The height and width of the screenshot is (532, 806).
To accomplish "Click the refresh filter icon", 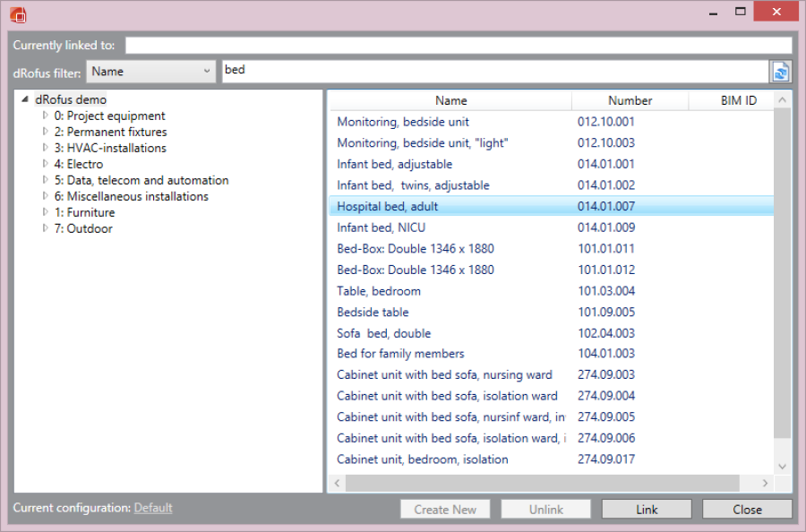I will click(x=781, y=72).
